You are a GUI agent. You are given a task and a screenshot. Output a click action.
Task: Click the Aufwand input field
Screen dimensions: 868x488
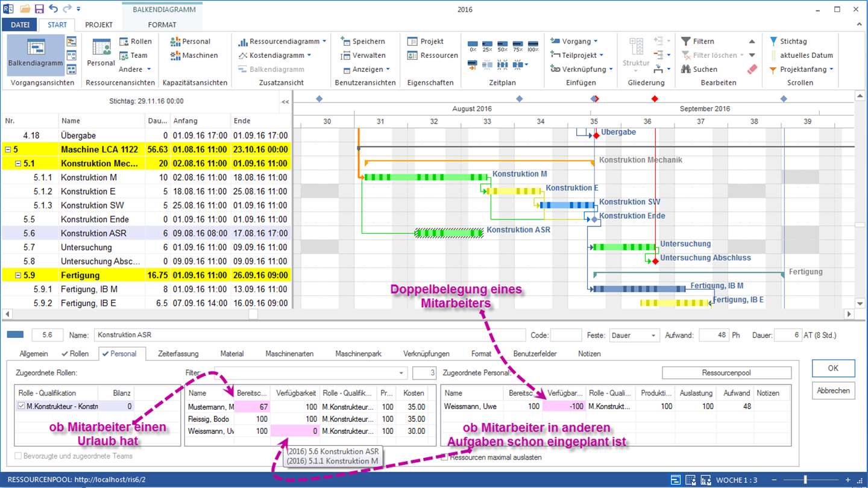tap(713, 335)
